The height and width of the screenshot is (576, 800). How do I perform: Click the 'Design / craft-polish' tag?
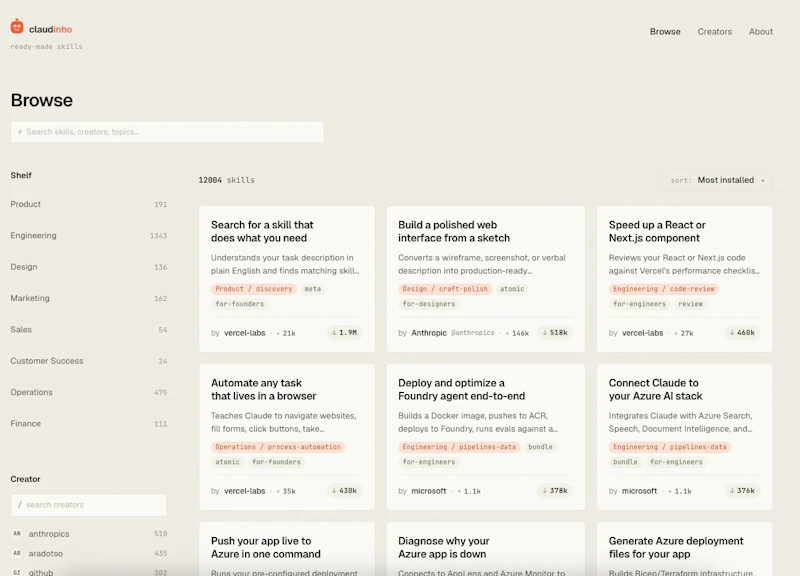pos(445,289)
